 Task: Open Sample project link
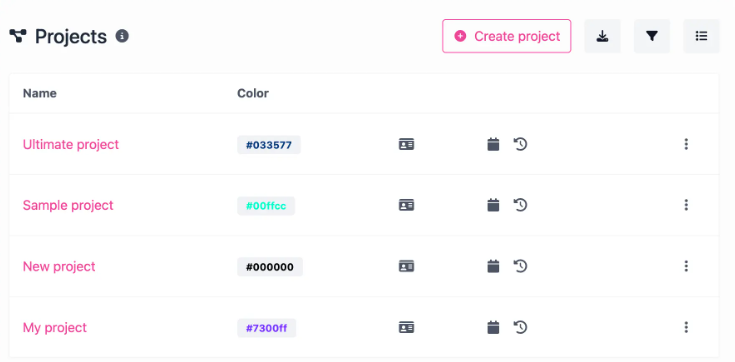[68, 205]
